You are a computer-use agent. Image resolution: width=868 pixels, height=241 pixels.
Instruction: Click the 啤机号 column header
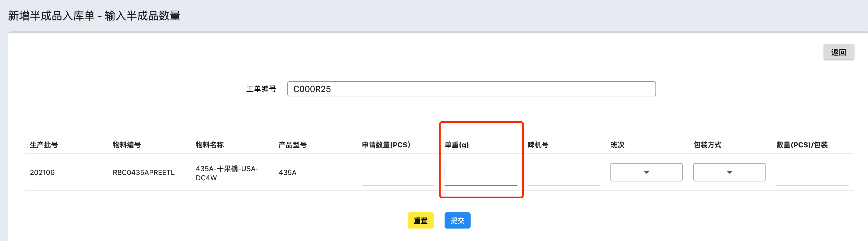[x=538, y=145]
